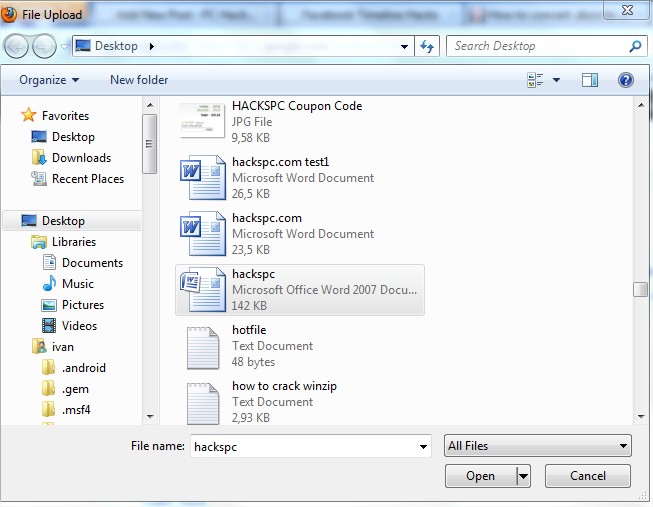Click the Open button
This screenshot has width=653, height=507.
tap(481, 476)
